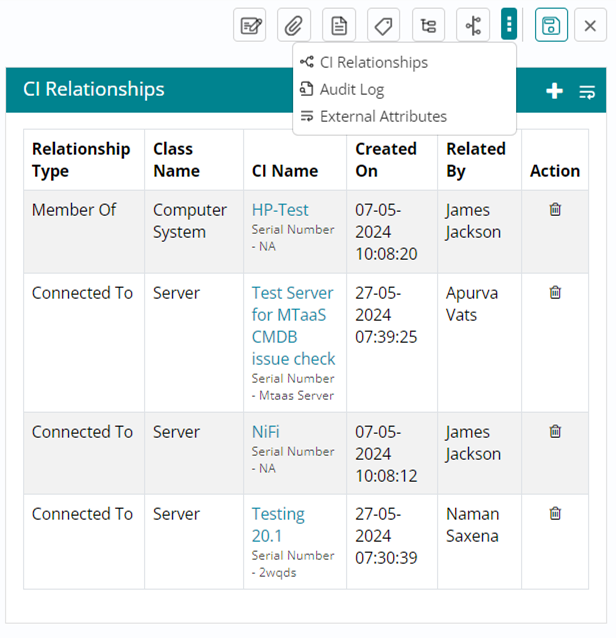Click the save disk icon
The image size is (616, 638).
[550, 26]
